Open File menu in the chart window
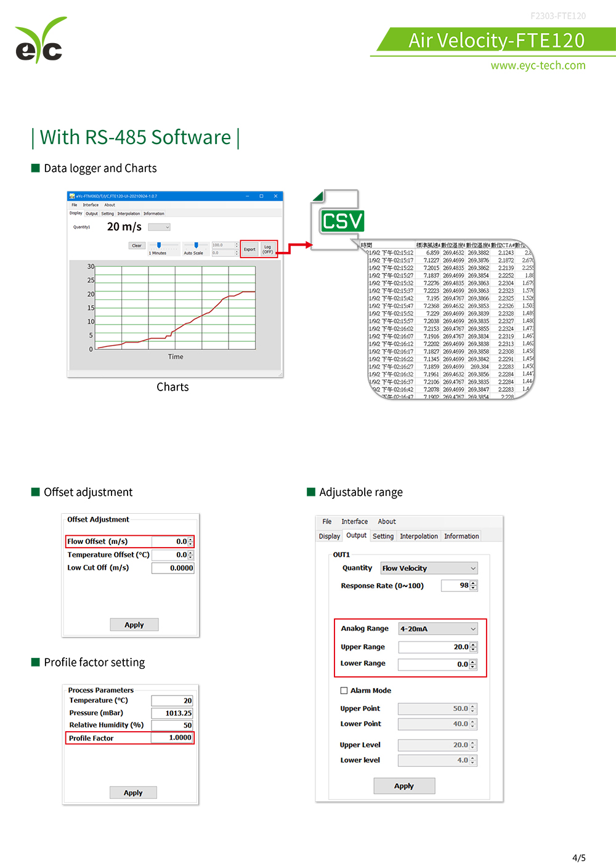 click(74, 205)
